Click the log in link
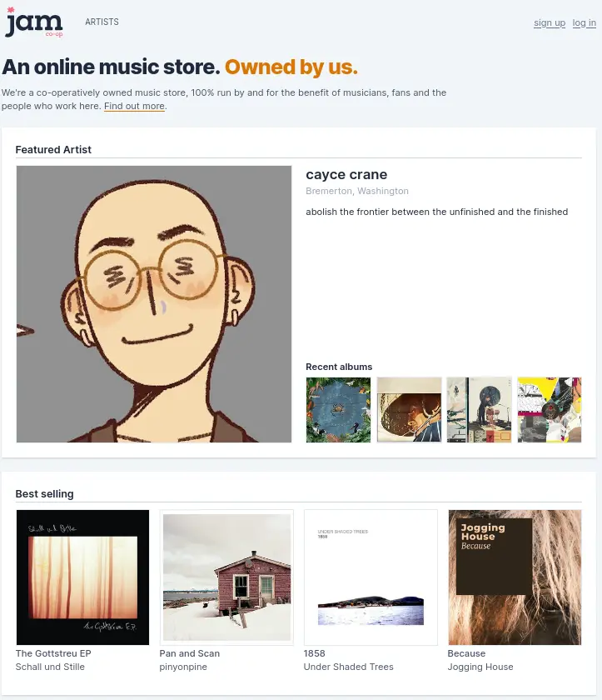 point(584,22)
